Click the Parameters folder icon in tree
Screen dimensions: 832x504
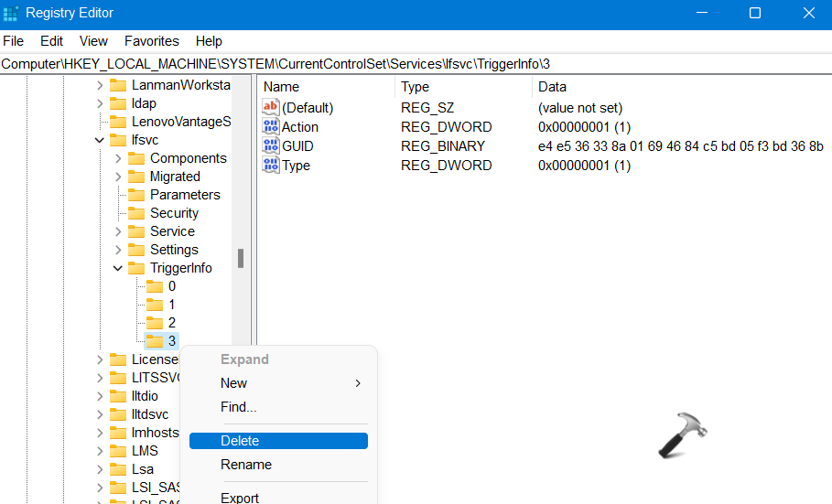[136, 195]
